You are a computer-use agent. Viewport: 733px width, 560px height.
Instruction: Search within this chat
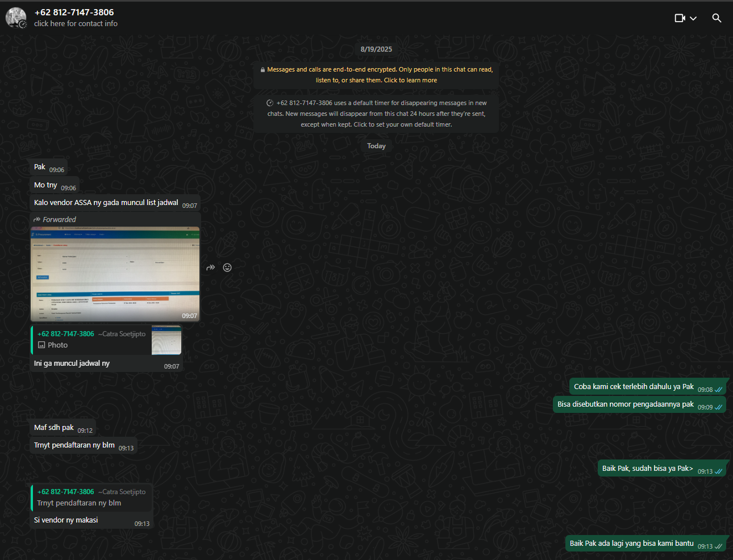[x=717, y=18]
